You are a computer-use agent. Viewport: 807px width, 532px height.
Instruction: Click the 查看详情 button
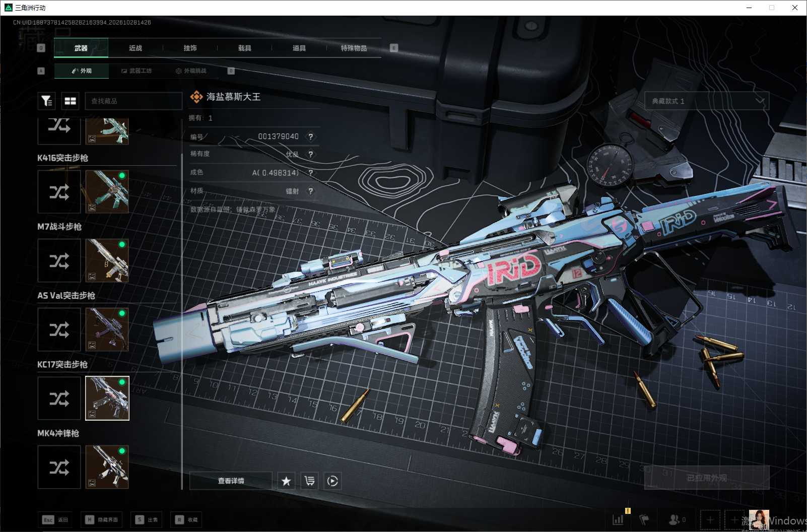coord(231,481)
